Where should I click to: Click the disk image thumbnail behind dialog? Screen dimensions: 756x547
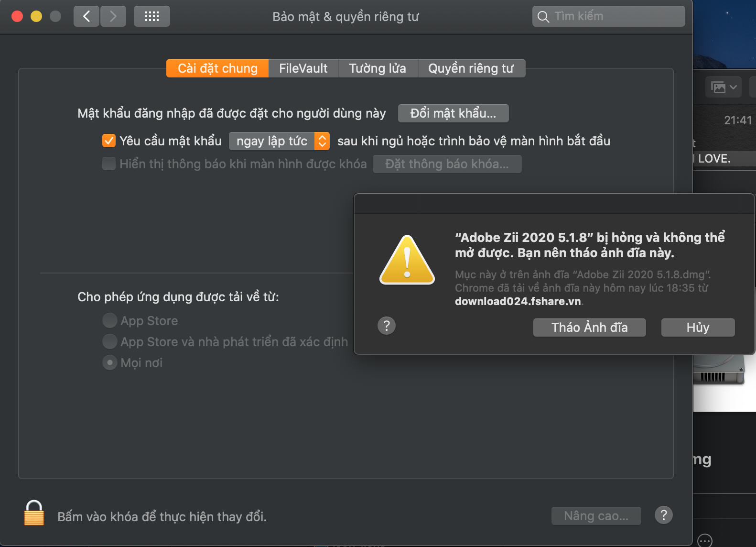719,370
